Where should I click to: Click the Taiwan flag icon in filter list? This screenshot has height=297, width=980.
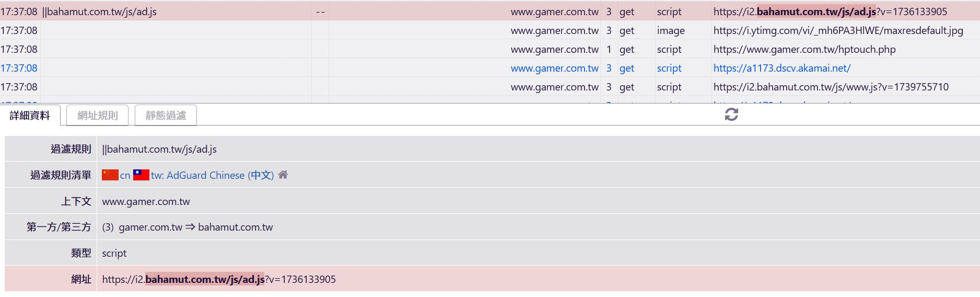[x=141, y=175]
